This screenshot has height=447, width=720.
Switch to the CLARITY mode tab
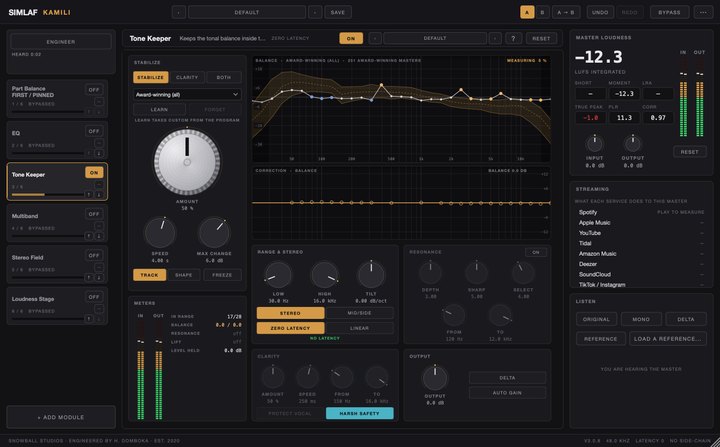tap(187, 77)
